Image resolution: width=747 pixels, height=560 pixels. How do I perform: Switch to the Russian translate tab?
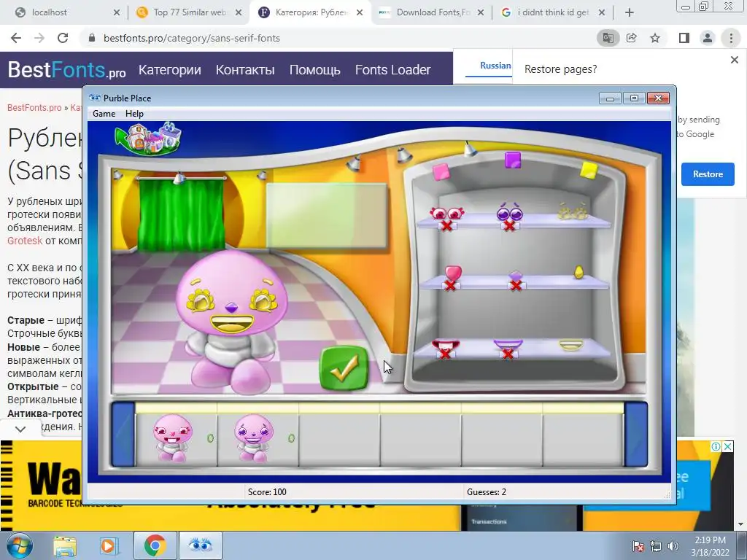(495, 66)
